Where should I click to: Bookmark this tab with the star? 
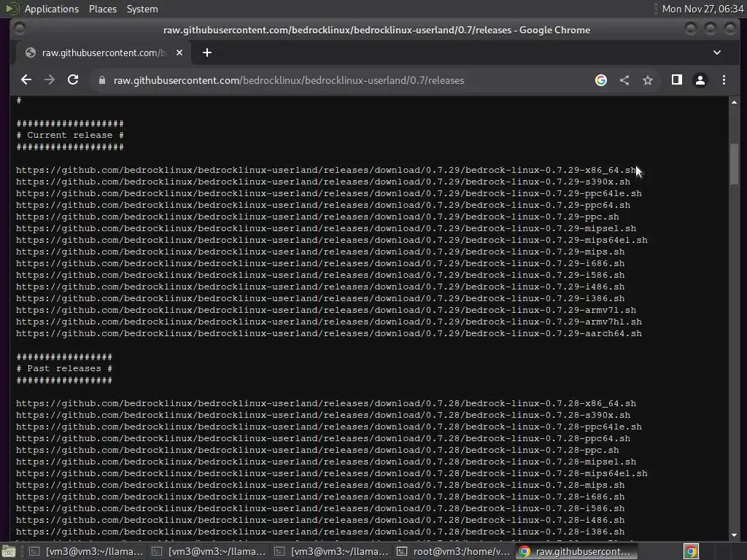[648, 80]
